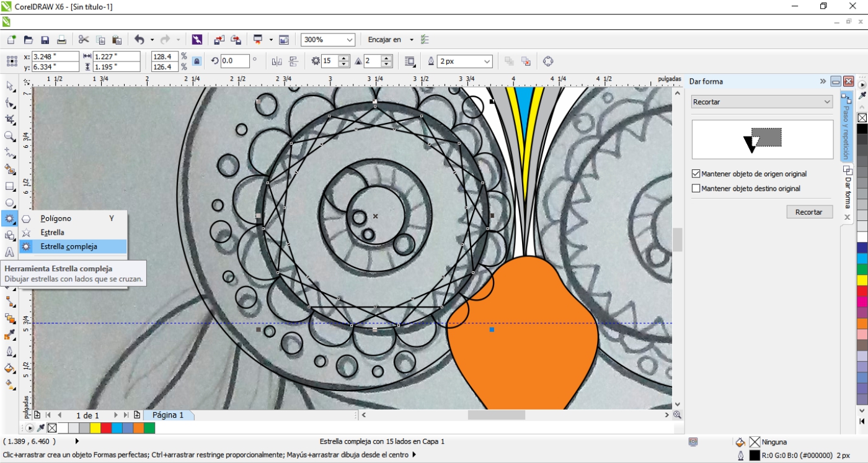The image size is (868, 463).
Task: Print the document
Action: 61,40
